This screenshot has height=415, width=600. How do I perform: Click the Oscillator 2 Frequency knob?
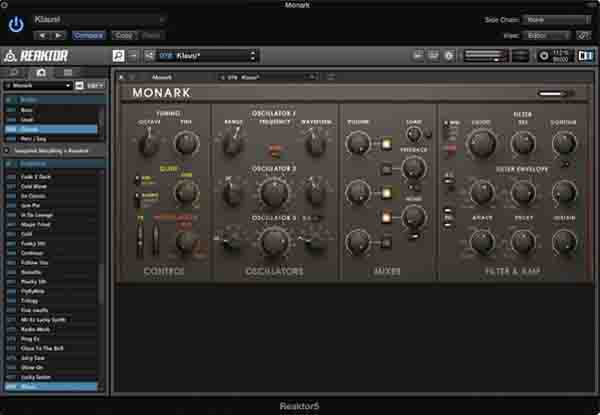[x=274, y=192]
